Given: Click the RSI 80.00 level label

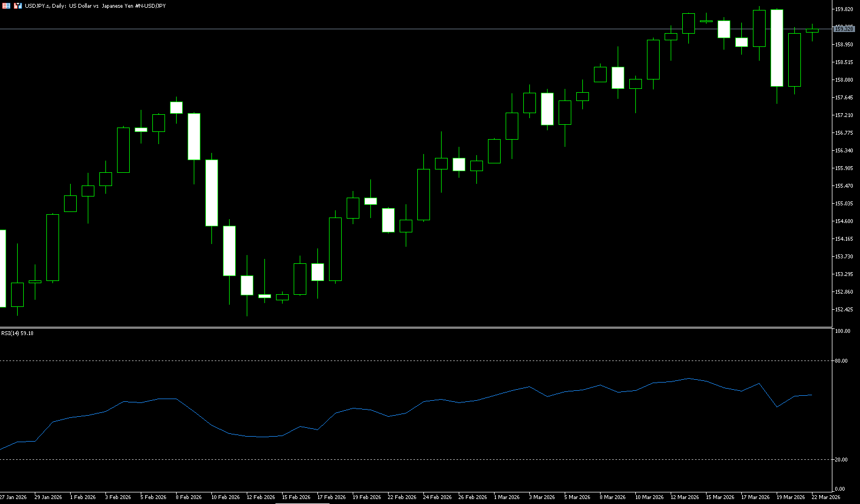Looking at the screenshot, I should 842,361.
